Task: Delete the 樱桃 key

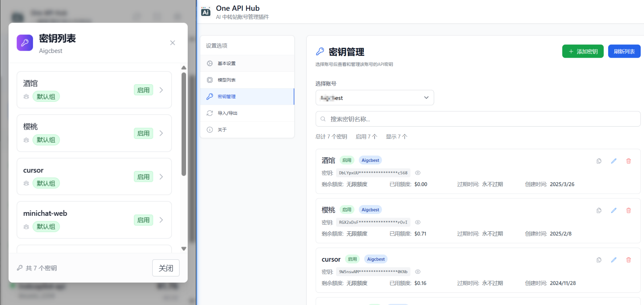Action: 628,210
